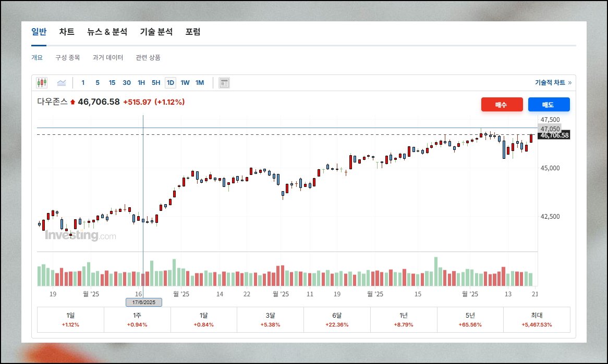The height and width of the screenshot is (364, 608).
Task: Click the 다우존스 index name
Action: point(52,102)
